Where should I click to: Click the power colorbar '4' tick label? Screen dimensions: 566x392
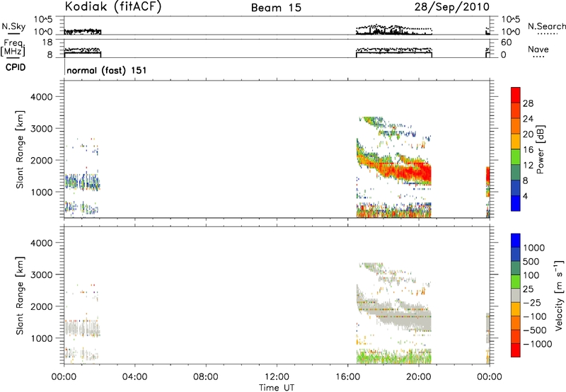(x=525, y=197)
